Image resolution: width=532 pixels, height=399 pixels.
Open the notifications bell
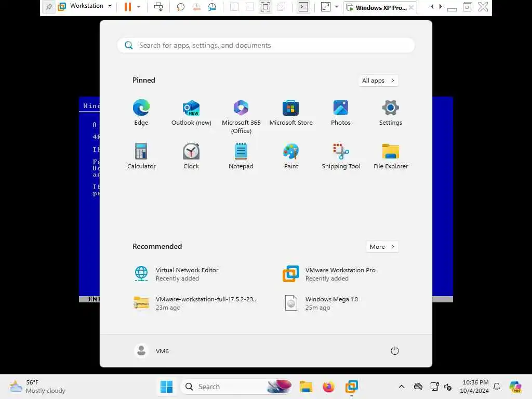coord(497,387)
